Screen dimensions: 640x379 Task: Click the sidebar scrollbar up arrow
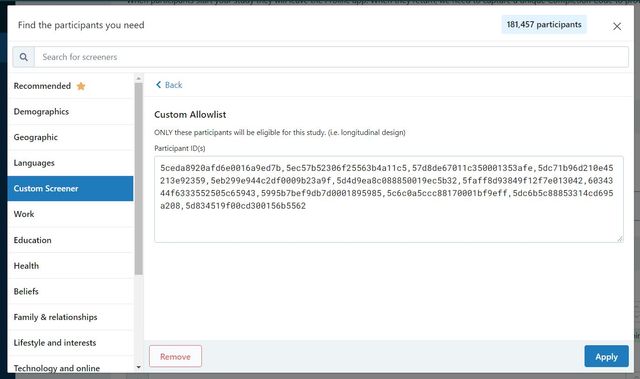coord(138,78)
